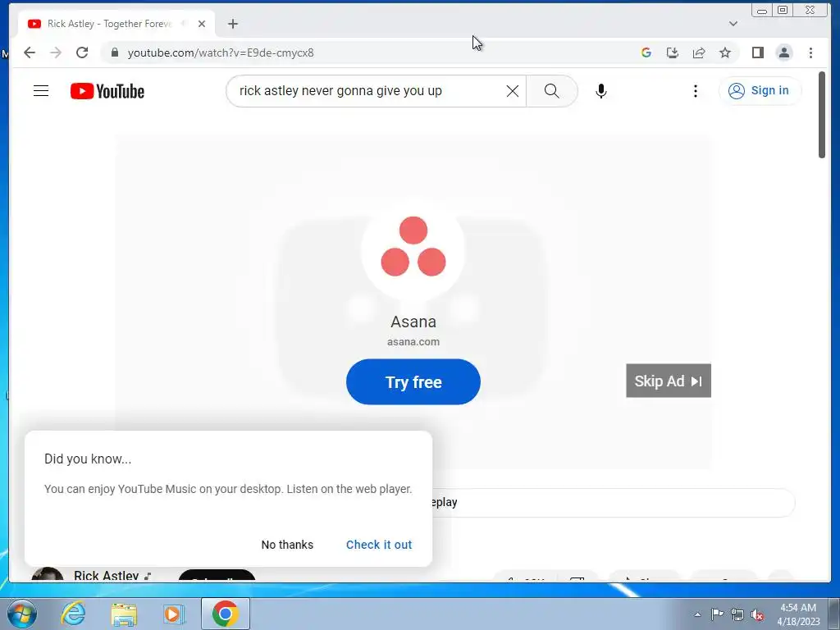Open the Chrome profile avatar
The image size is (840, 630).
point(783,52)
